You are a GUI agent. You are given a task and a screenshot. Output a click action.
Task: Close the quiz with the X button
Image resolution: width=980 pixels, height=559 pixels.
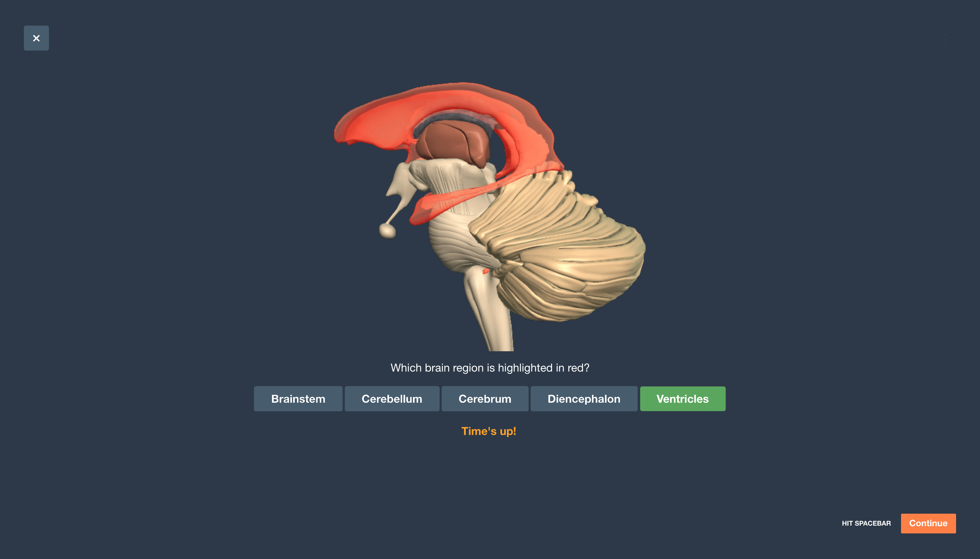(x=36, y=38)
